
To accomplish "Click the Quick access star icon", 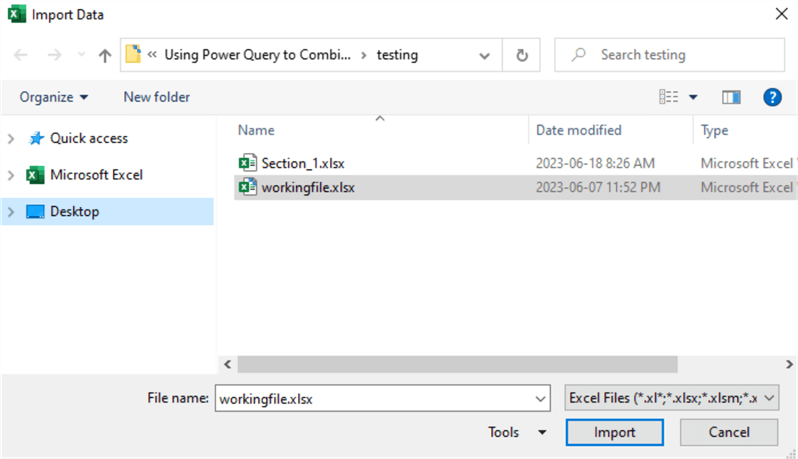I will pos(36,138).
